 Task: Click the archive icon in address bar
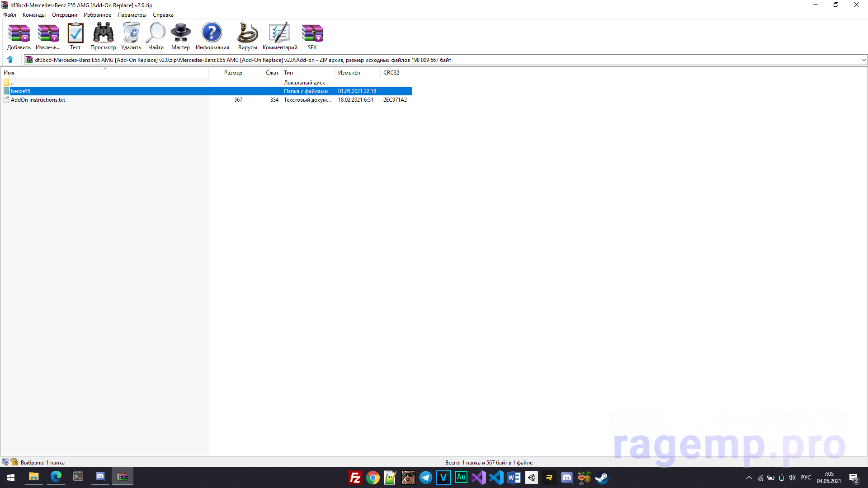29,60
